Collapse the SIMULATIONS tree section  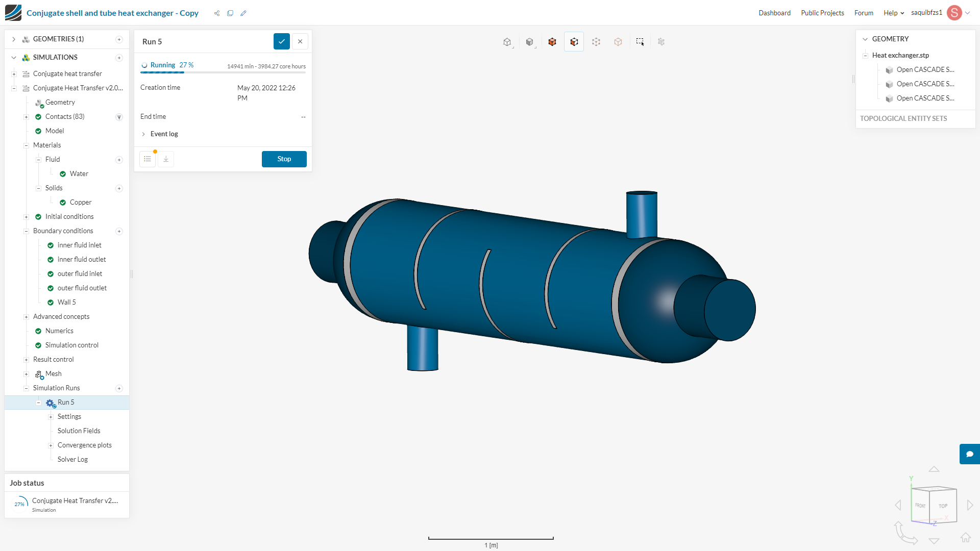click(x=14, y=58)
